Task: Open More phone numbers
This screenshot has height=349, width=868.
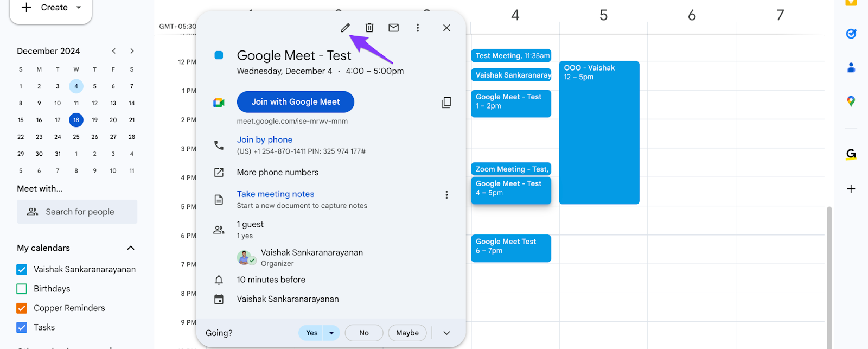Action: coord(278,173)
